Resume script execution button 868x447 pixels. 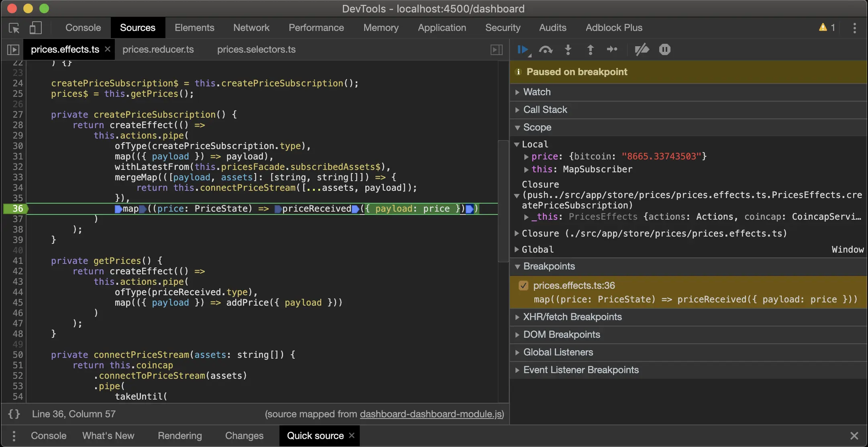pyautogui.click(x=523, y=49)
